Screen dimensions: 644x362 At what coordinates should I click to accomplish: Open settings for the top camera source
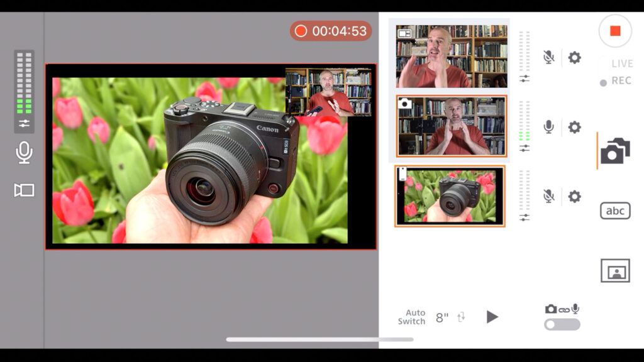573,57
